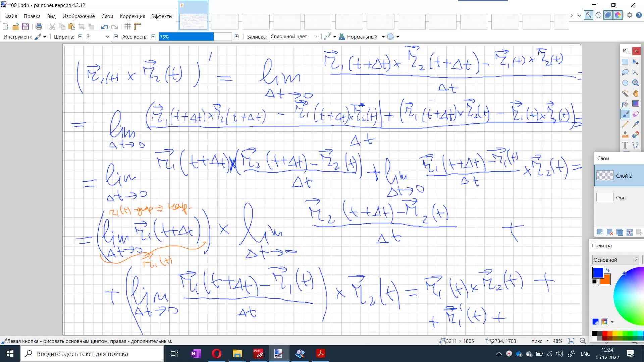644x362 pixels.
Task: Save the current image
Action: (25, 26)
